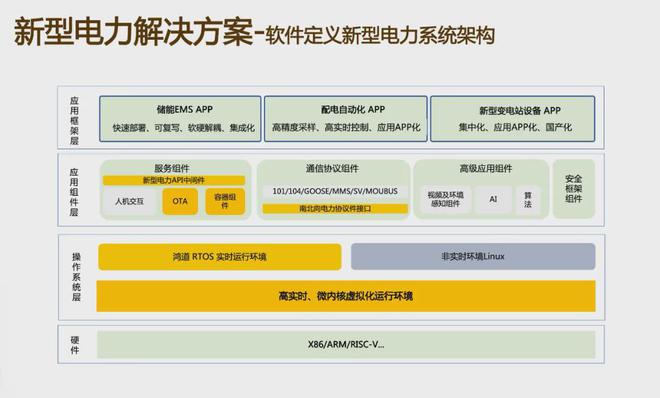Screen dimensions: 660x398
Task: Select the 视频及环境感知组件 block
Action: click(x=445, y=199)
